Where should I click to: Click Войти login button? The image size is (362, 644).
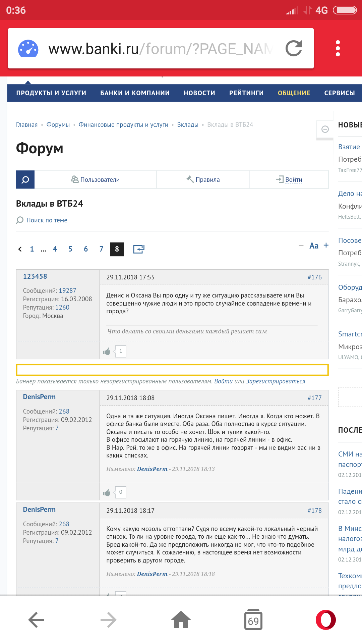coord(289,180)
